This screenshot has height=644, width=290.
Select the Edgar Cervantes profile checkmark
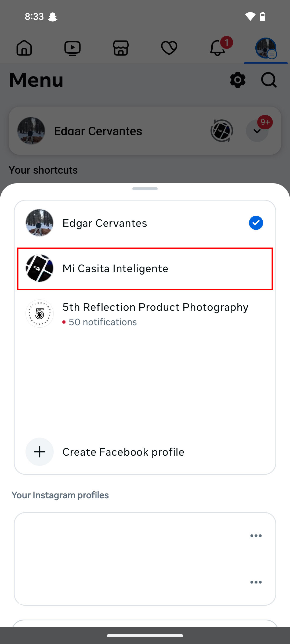click(256, 223)
